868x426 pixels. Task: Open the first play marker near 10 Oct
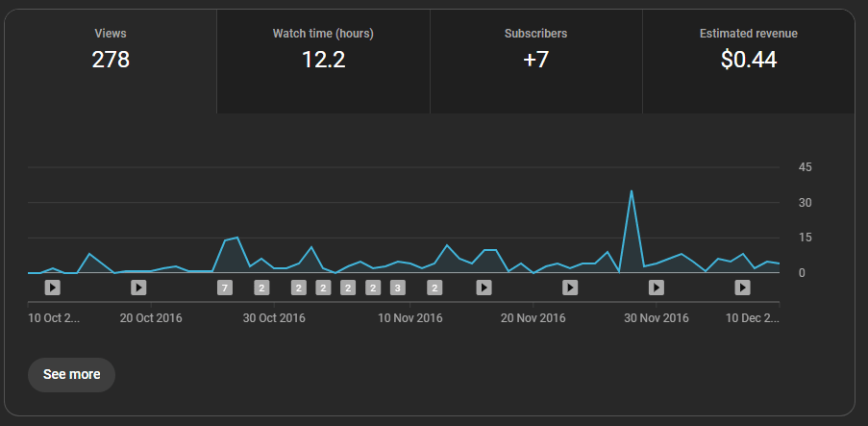coord(53,288)
